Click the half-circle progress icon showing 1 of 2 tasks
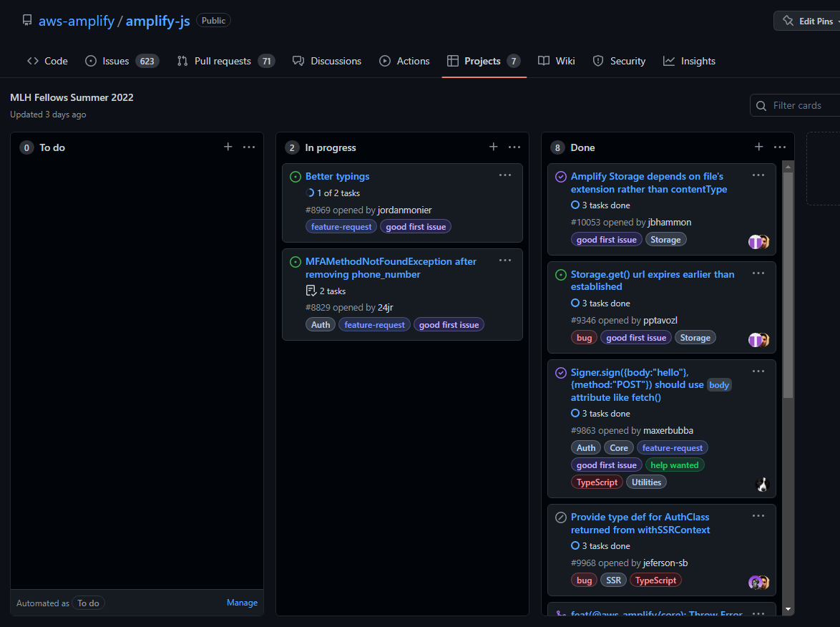The height and width of the screenshot is (627, 840). 309,193
